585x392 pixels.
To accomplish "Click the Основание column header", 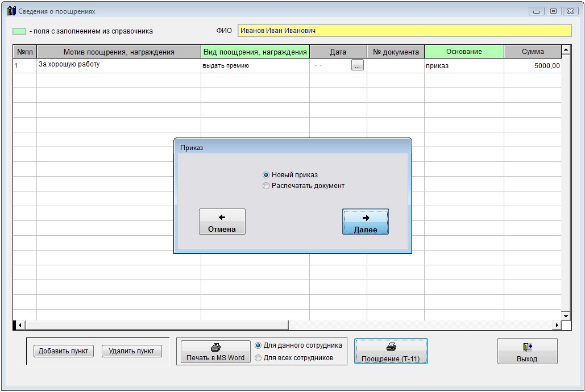I will click(x=464, y=52).
